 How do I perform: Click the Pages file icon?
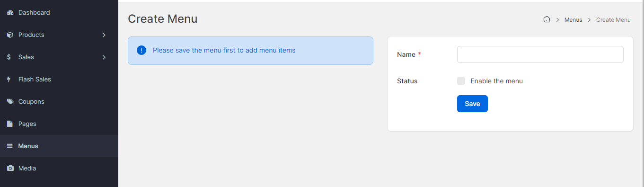point(9,124)
